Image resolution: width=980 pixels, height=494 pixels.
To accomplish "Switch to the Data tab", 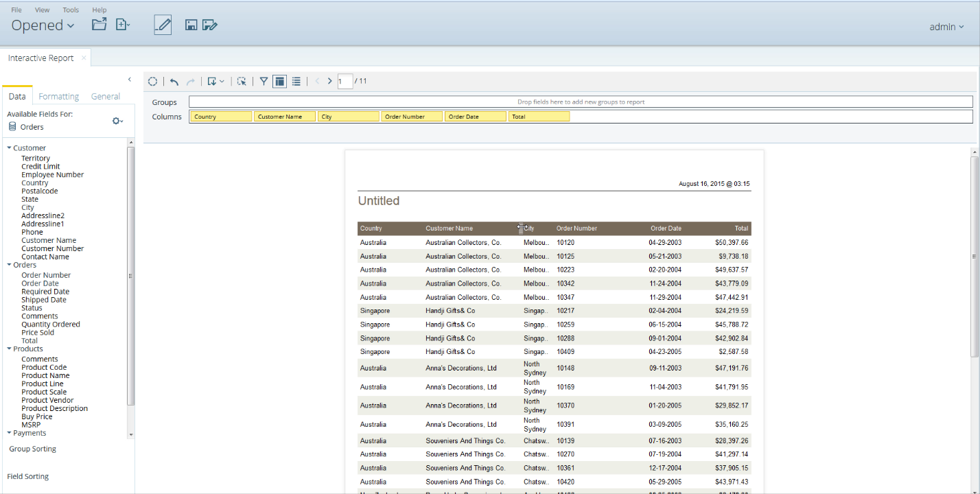I will pyautogui.click(x=17, y=97).
